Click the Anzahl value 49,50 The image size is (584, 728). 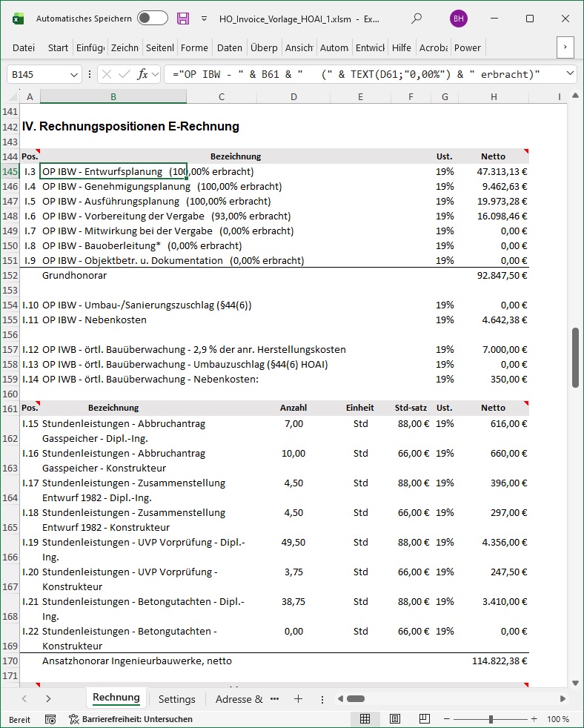tap(293, 542)
